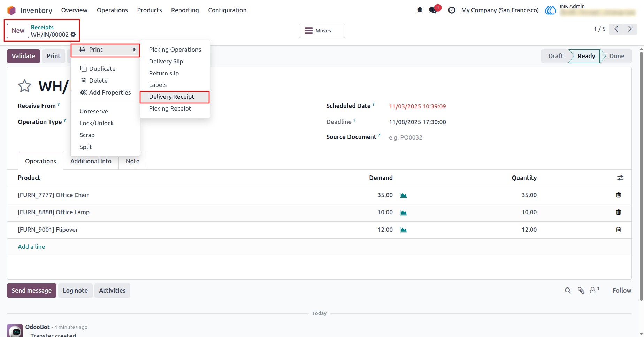Open forecast chart icon for Office Chair
Screen dimensions: 644x337
403,195
